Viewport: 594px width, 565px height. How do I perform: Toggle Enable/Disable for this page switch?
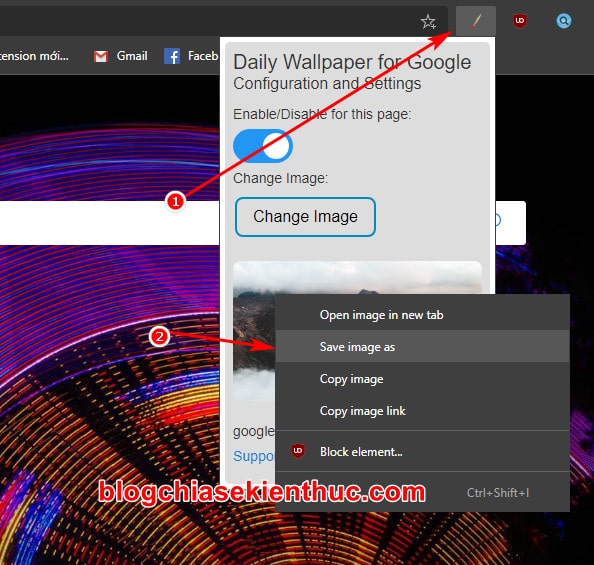coord(263,146)
